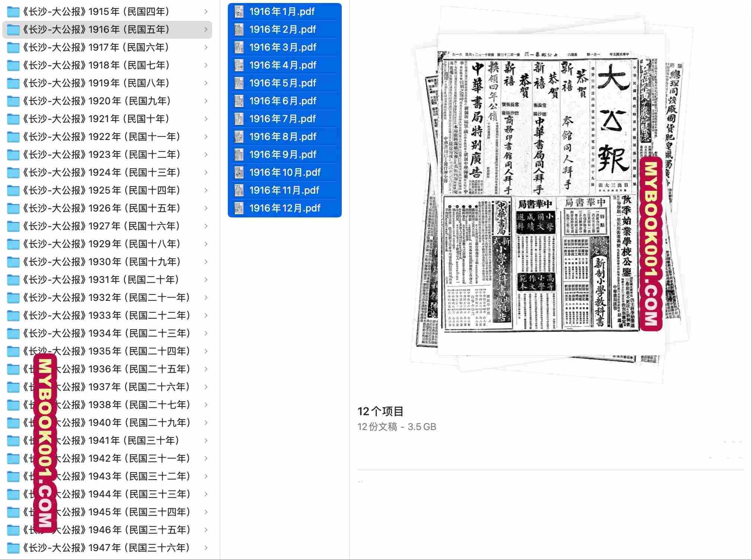Click PDF icon of 1916年10月.pdf

tap(239, 173)
